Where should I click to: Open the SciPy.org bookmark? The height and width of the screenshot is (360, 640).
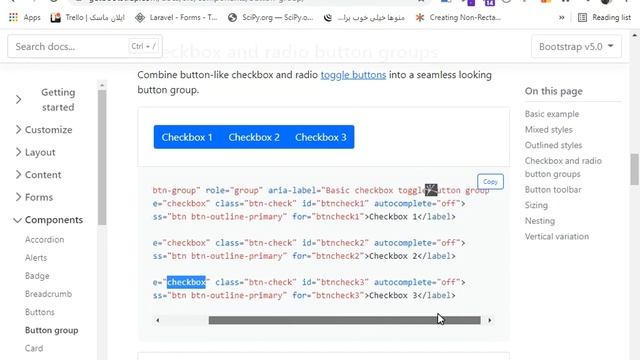[x=271, y=18]
